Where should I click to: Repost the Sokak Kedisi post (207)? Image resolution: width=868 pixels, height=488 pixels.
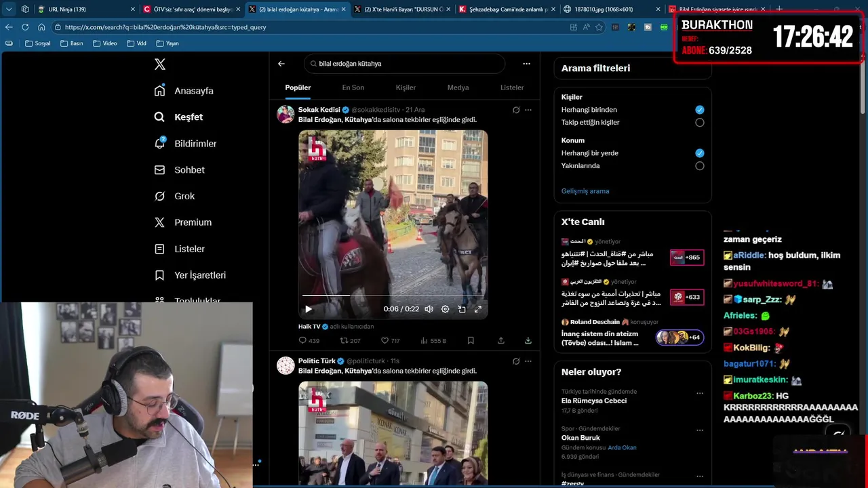[x=350, y=341]
